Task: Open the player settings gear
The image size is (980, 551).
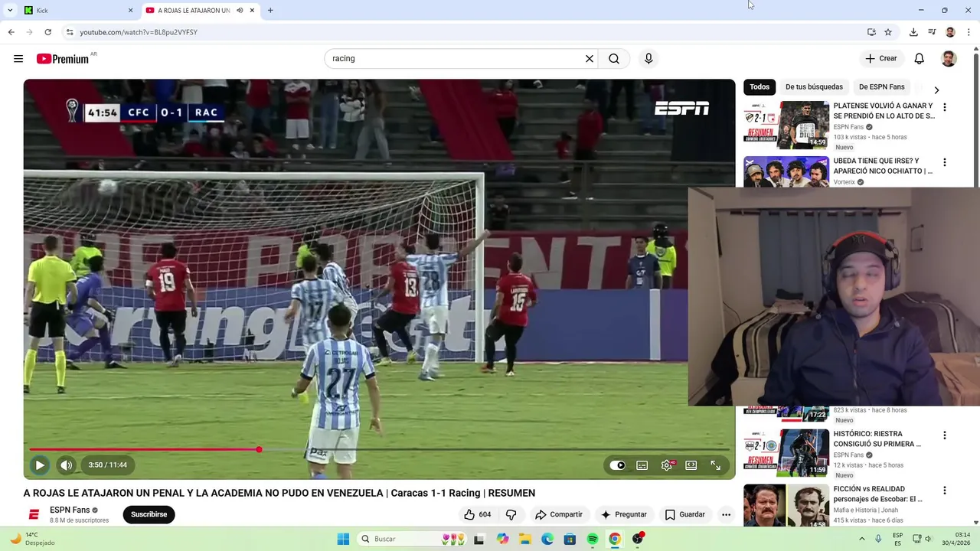Action: pyautogui.click(x=667, y=465)
